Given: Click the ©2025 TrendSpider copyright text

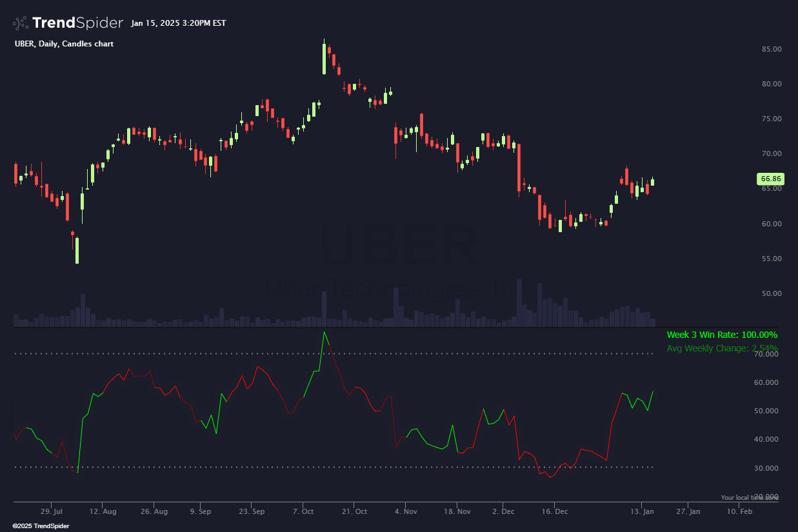Looking at the screenshot, I should (41, 526).
